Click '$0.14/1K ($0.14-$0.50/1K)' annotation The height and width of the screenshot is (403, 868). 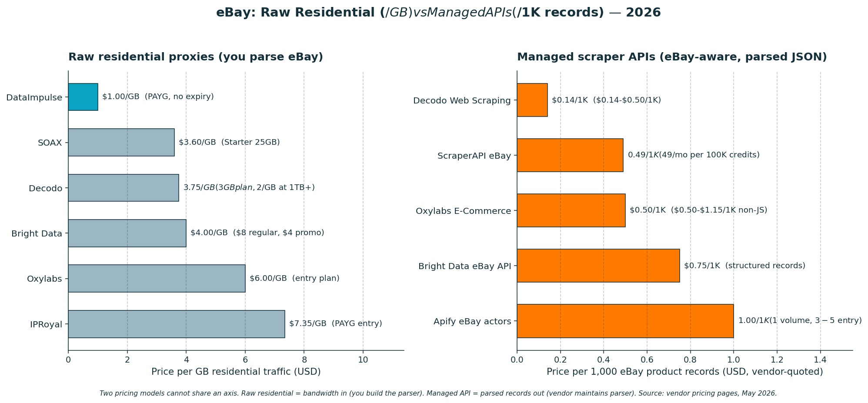[606, 100]
